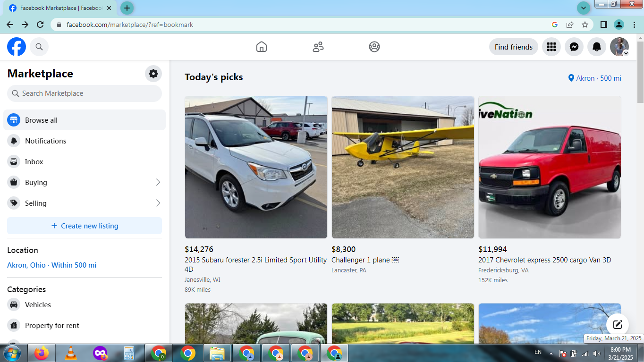Expand the Selling section chevron
Image resolution: width=644 pixels, height=362 pixels.
(158, 203)
